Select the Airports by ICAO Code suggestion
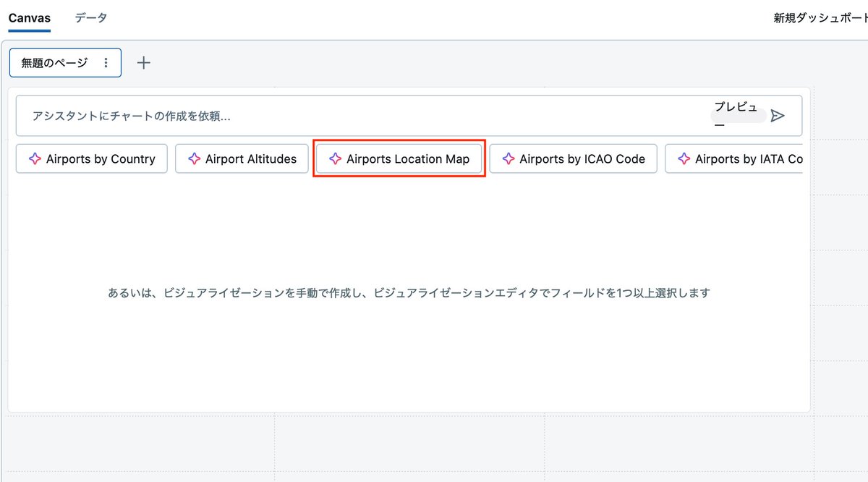 573,158
